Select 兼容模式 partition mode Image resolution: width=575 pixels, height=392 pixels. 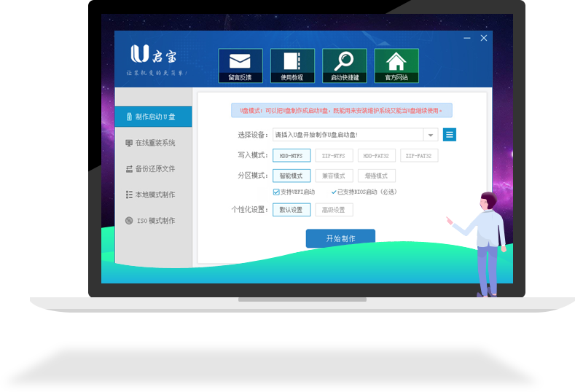[334, 176]
